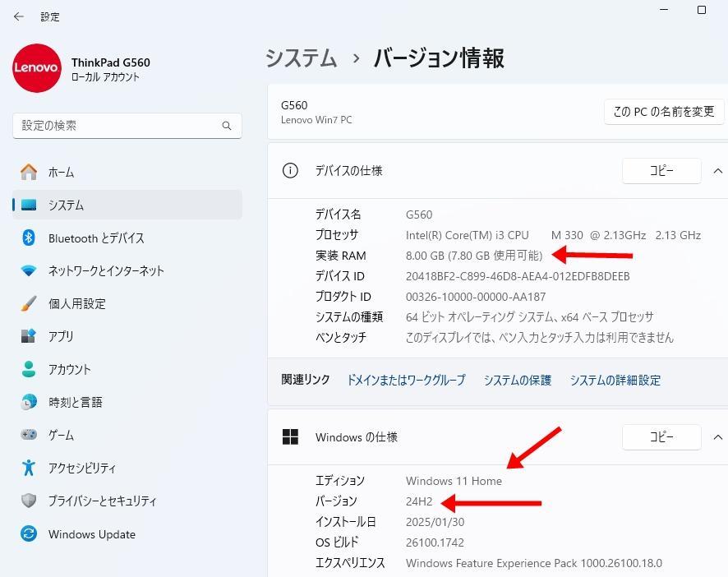Viewport: 728px width, 577px height.
Task: Click ThinkPad G560 account name
Action: click(110, 62)
